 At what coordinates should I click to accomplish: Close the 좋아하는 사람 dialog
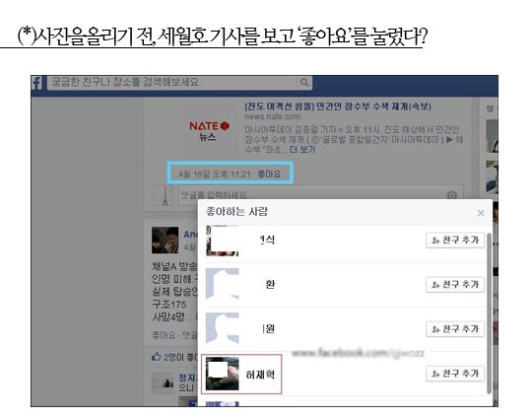481,213
